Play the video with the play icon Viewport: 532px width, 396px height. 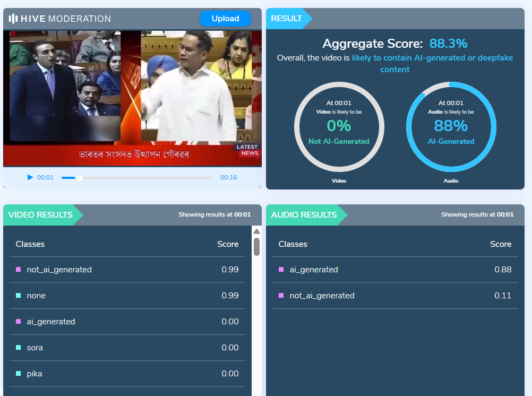pos(30,177)
